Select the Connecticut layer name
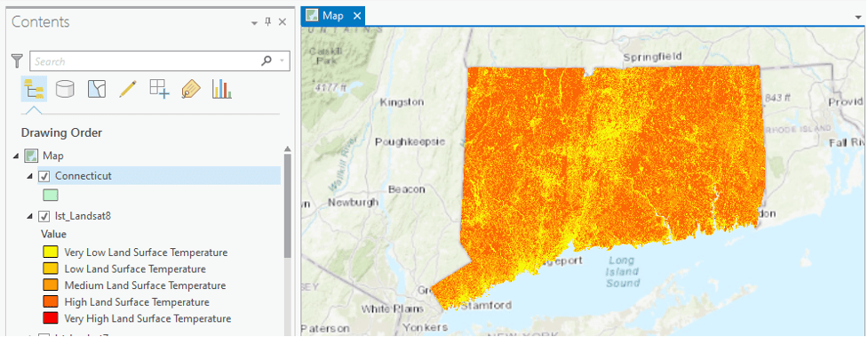The height and width of the screenshot is (337, 868). point(83,176)
